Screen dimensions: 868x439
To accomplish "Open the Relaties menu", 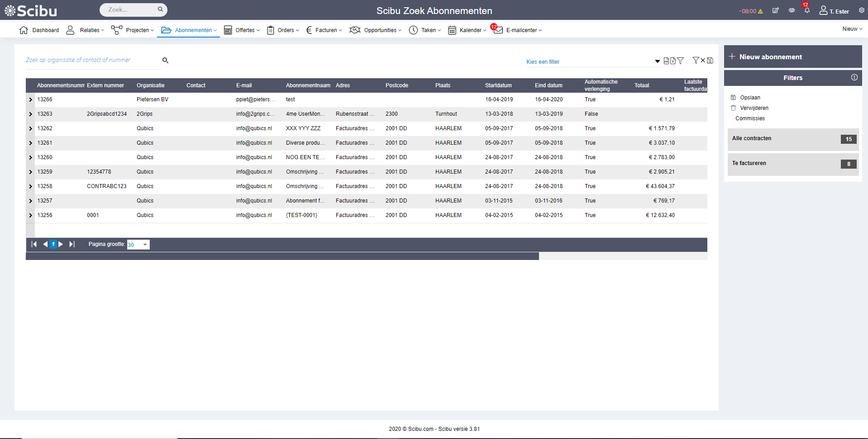I will click(x=85, y=30).
